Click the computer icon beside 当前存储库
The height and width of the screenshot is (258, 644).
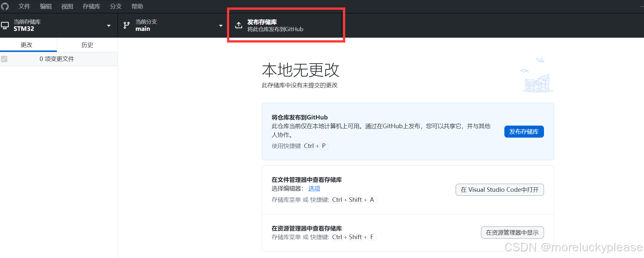5,25
